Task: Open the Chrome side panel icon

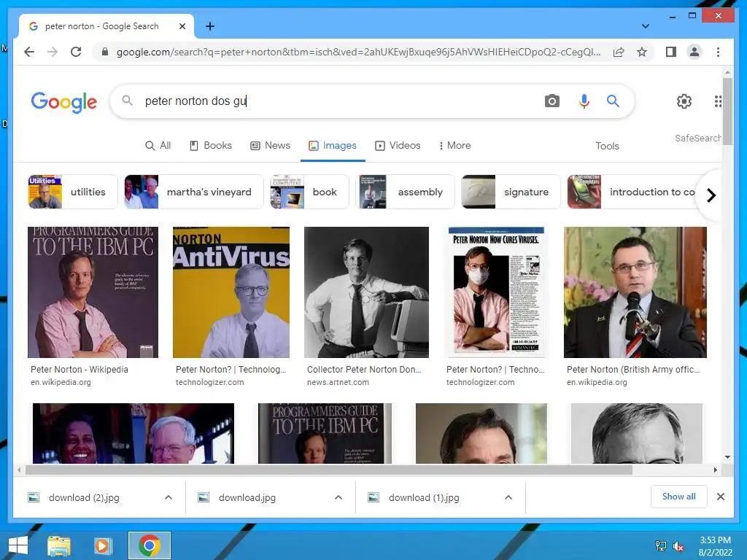Action: pos(671,52)
